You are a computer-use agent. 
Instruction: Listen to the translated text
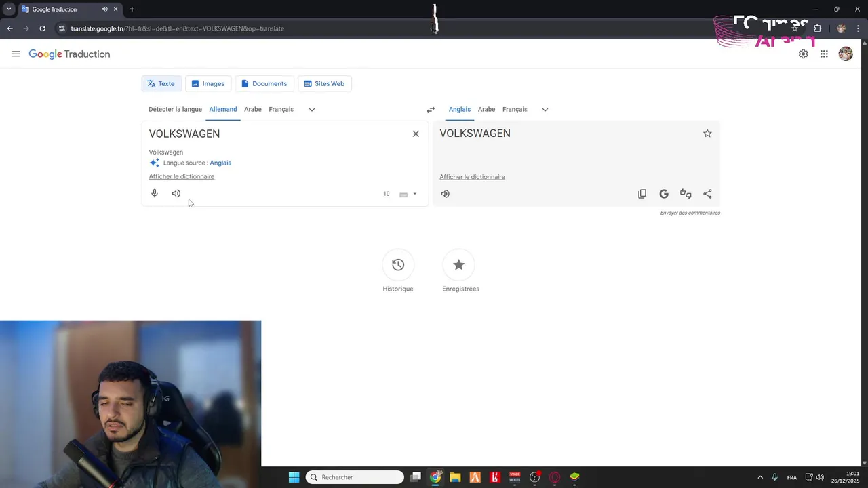coord(445,194)
